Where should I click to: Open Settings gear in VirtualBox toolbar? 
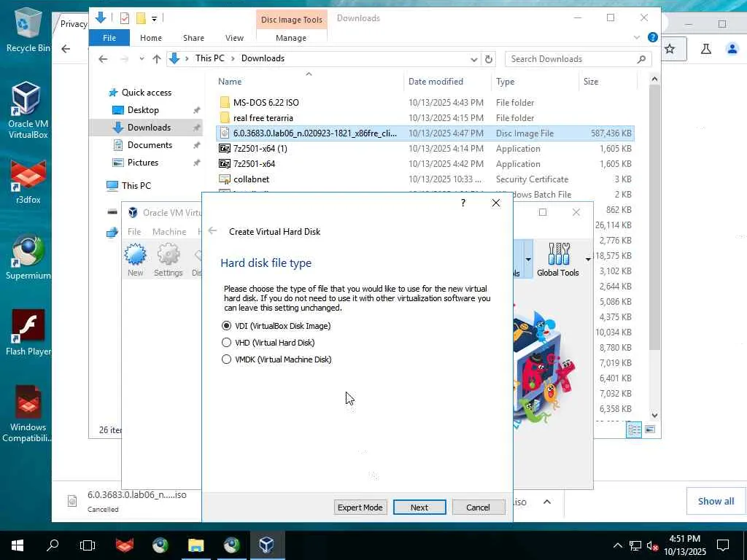tap(169, 260)
